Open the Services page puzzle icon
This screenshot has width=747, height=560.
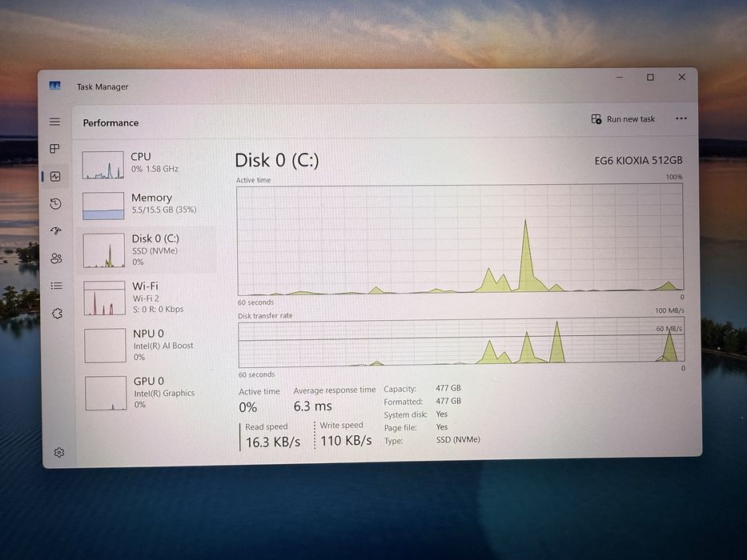(x=57, y=314)
